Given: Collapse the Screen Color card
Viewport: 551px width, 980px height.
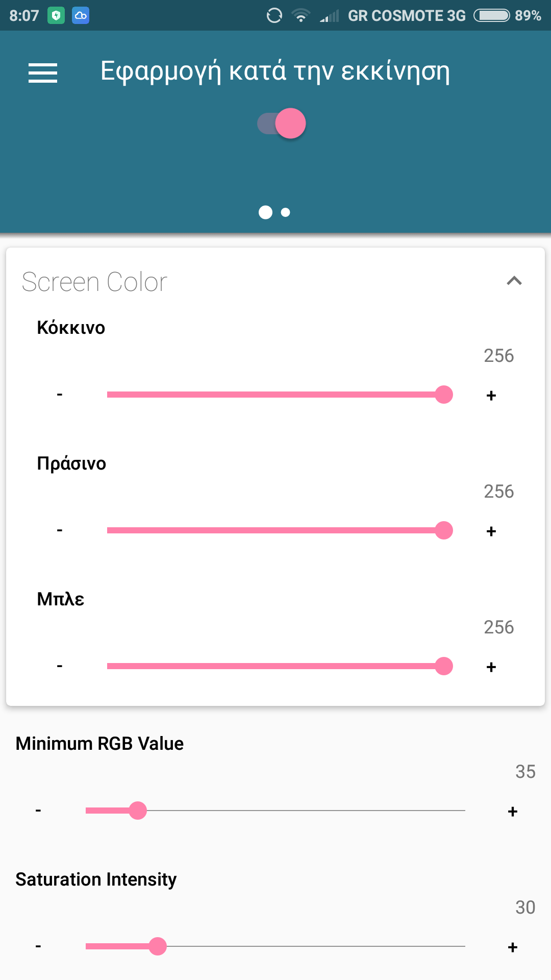Looking at the screenshot, I should [514, 281].
